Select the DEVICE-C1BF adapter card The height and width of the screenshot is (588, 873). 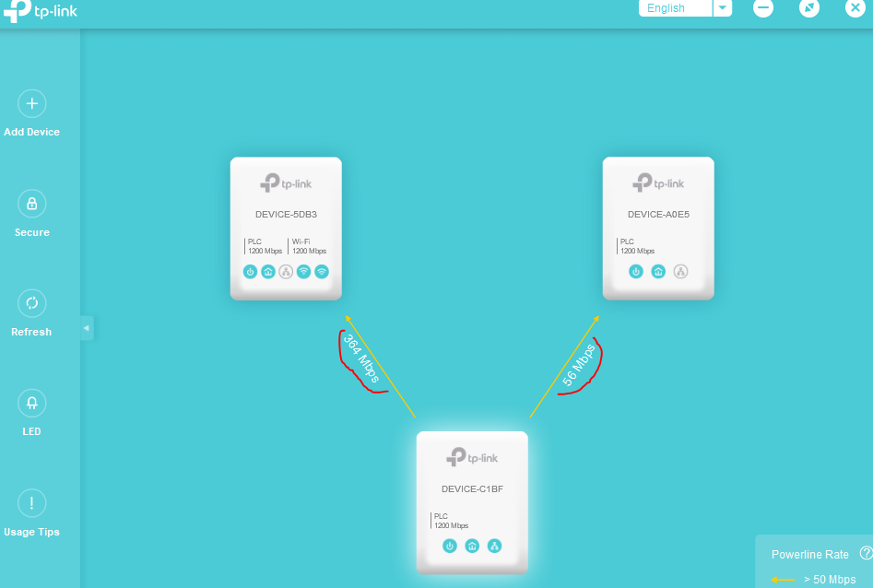[472, 503]
